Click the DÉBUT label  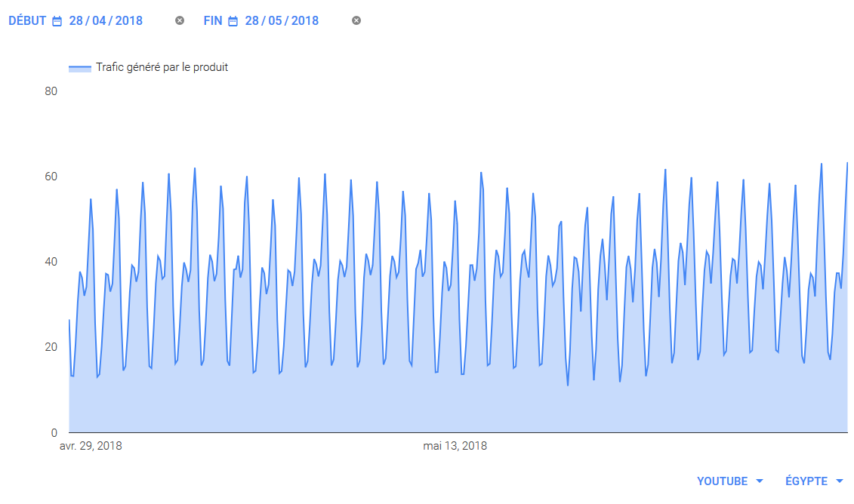click(x=27, y=20)
